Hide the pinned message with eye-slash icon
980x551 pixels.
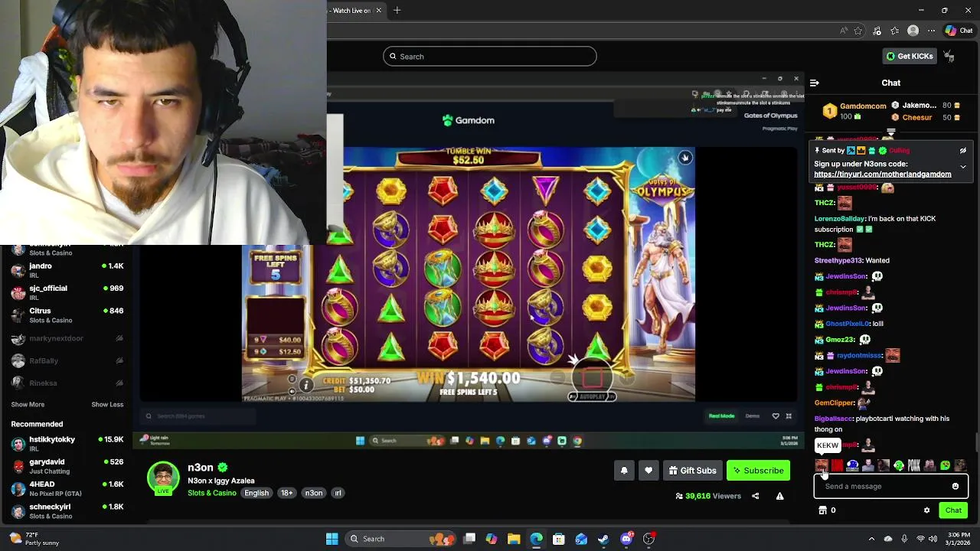(x=963, y=151)
